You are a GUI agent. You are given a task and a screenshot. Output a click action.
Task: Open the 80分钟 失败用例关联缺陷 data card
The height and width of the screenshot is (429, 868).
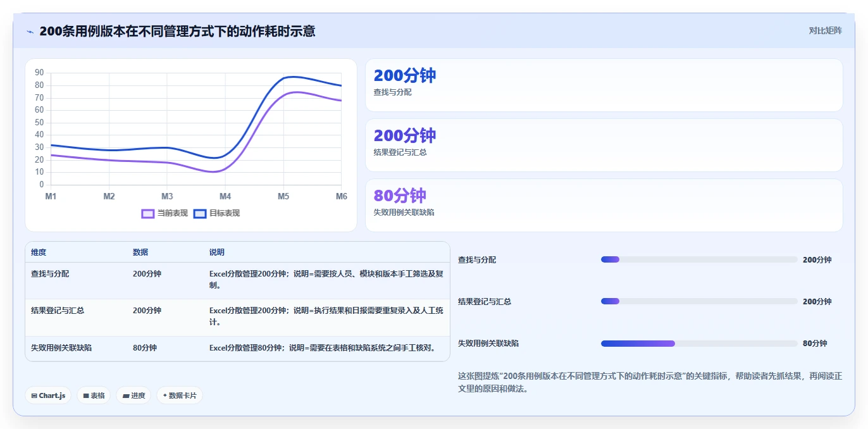pyautogui.click(x=604, y=206)
